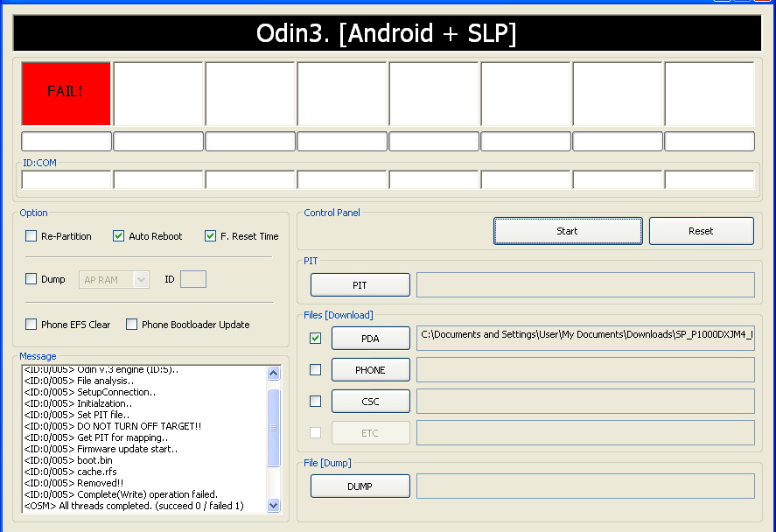Uncheck the checkbox beside the PDA button
This screenshot has width=776, height=532.
[315, 339]
